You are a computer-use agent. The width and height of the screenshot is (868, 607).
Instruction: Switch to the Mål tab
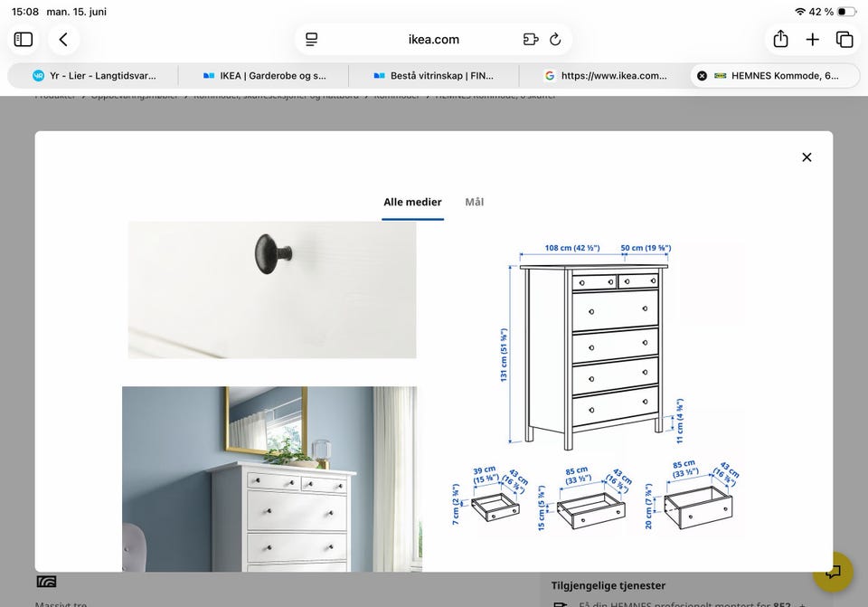coord(475,202)
